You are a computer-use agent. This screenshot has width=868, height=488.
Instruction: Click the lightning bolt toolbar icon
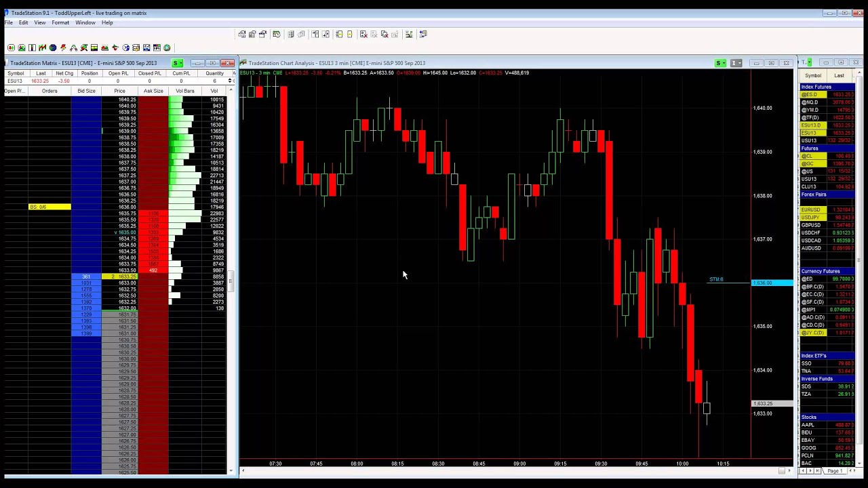63,47
